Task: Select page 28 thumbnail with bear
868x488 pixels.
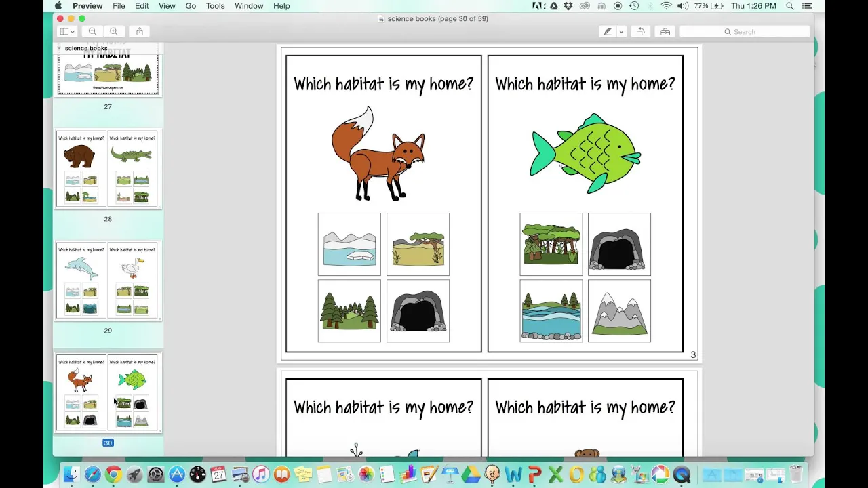Action: (108, 169)
